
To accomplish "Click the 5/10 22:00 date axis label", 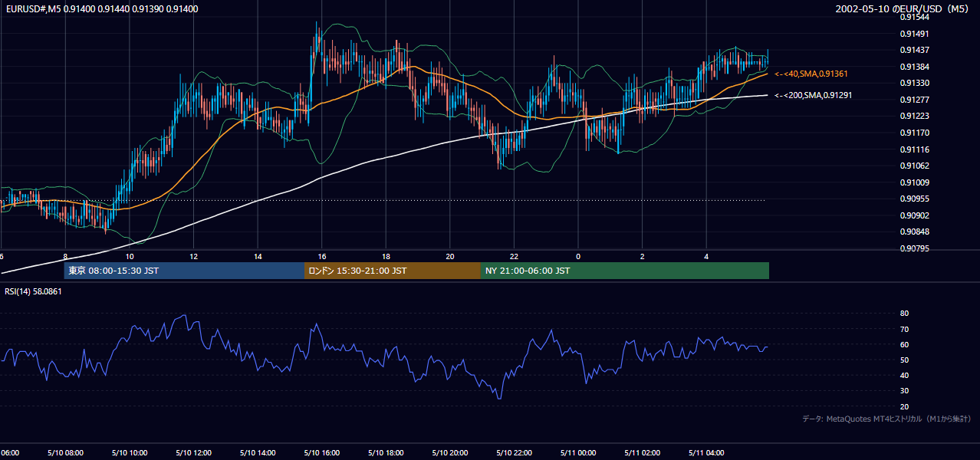I will click(514, 452).
